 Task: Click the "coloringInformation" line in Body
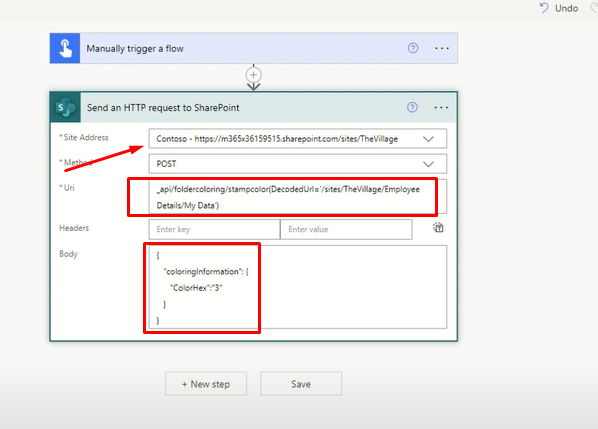[206, 272]
